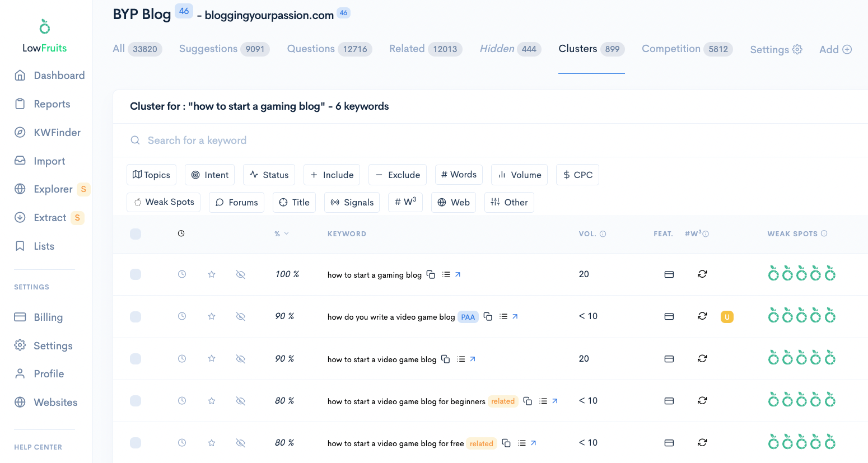Open Billing in the sidebar

click(x=39, y=317)
